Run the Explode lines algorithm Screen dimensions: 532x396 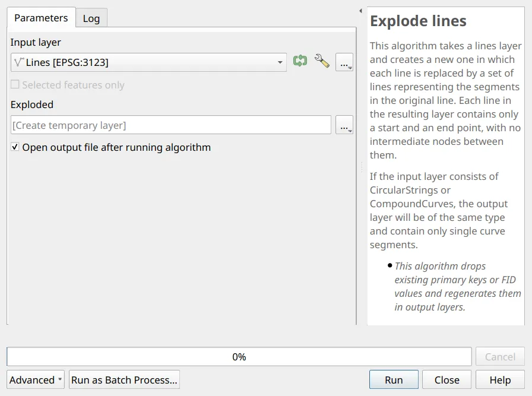pyautogui.click(x=394, y=380)
